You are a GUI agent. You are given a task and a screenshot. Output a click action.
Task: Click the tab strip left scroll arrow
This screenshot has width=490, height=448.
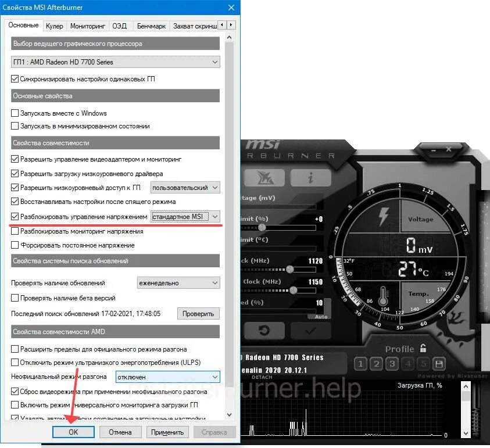[x=222, y=24]
